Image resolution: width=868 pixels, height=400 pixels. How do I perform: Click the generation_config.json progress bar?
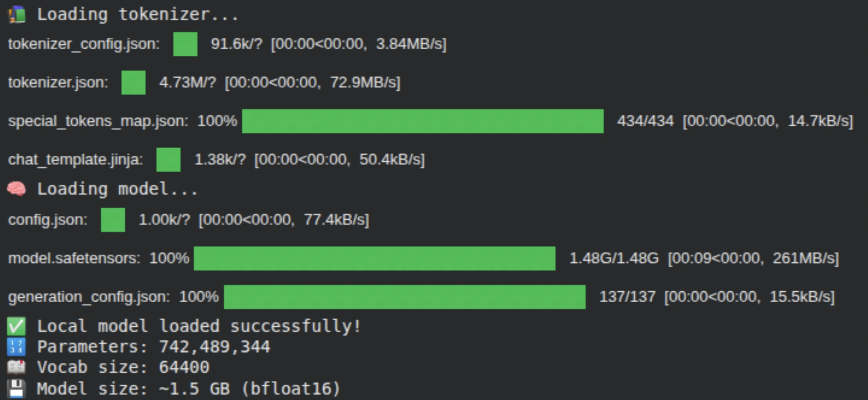(x=405, y=297)
